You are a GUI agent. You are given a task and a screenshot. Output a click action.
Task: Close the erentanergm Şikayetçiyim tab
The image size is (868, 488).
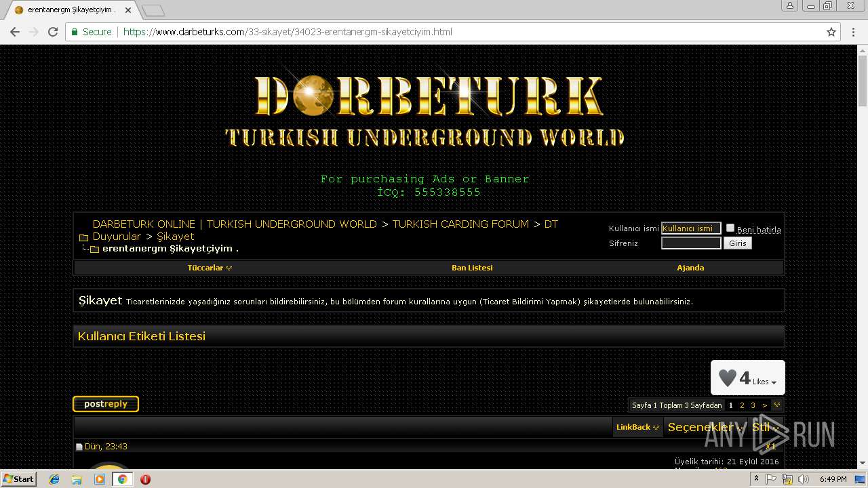click(x=128, y=10)
